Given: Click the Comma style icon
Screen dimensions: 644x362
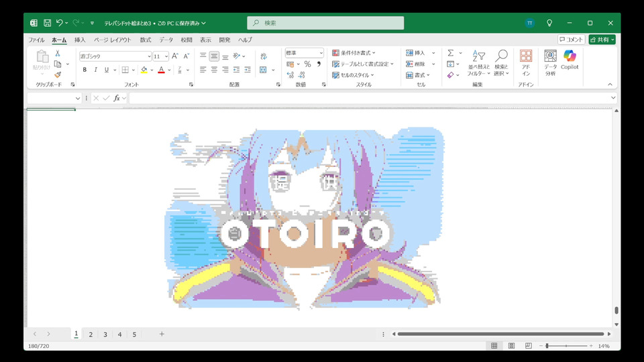Looking at the screenshot, I should pos(319,64).
